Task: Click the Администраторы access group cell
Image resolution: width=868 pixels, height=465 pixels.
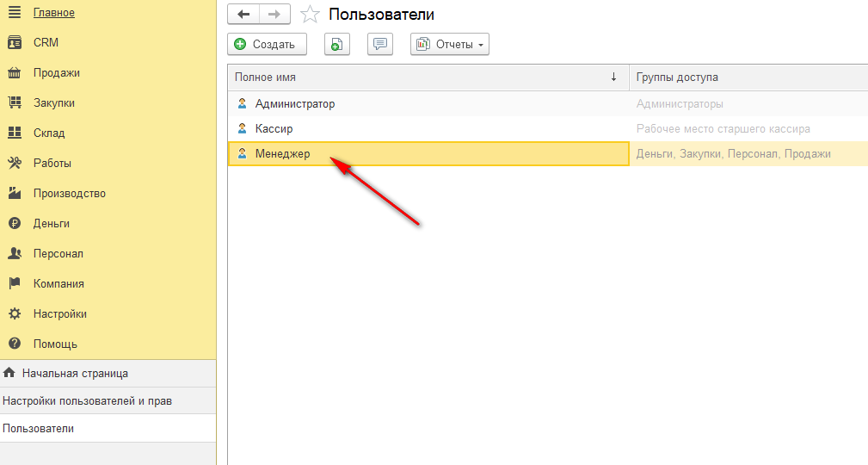Action: pos(748,103)
